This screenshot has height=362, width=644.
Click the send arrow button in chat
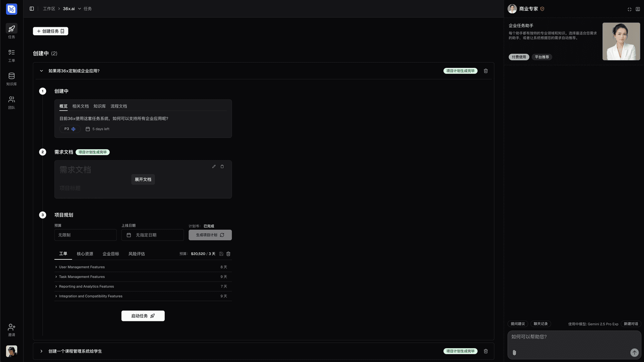tap(634, 352)
